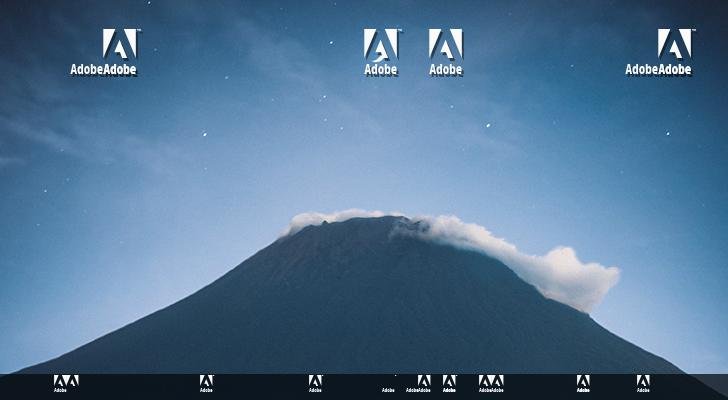Click the left of the two center Adobe desktop icons

pos(381,44)
